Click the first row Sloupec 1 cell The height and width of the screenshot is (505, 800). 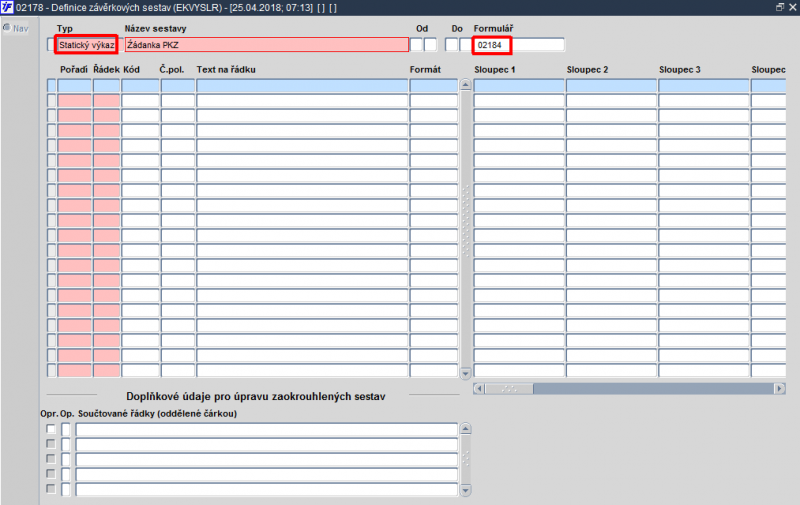point(519,85)
